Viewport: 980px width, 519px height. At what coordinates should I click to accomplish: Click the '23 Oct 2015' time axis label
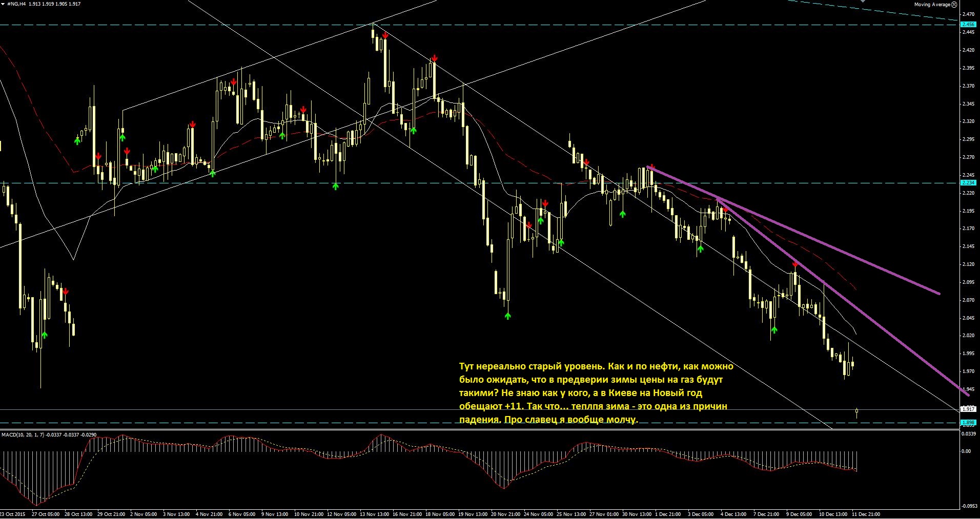click(13, 514)
